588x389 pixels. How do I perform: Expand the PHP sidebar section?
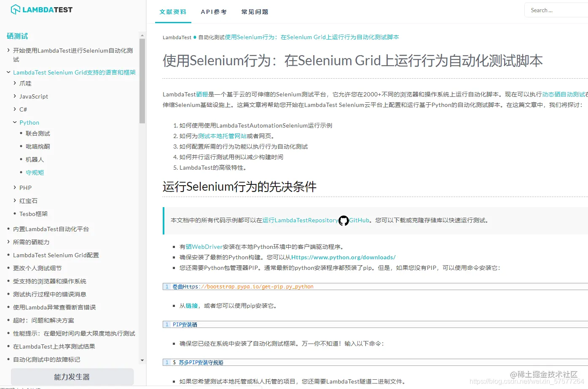[25, 187]
